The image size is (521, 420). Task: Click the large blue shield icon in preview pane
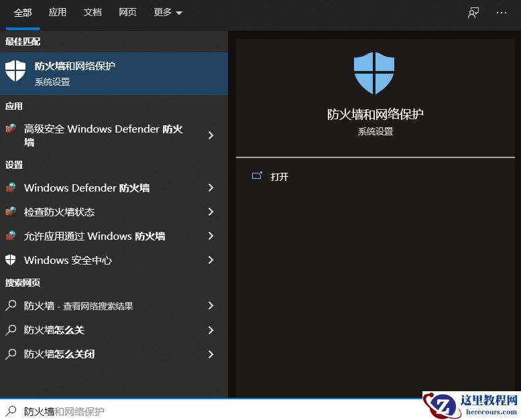point(374,73)
